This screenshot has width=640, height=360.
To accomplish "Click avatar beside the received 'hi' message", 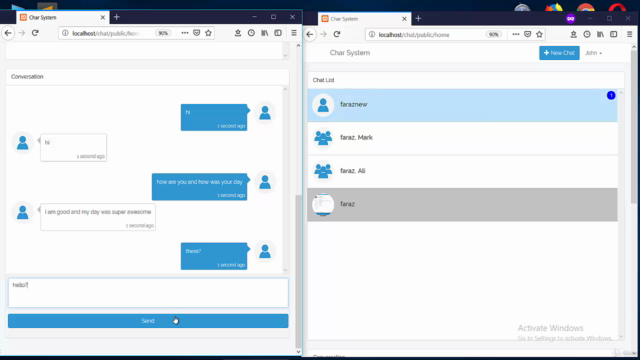I will pos(22,142).
